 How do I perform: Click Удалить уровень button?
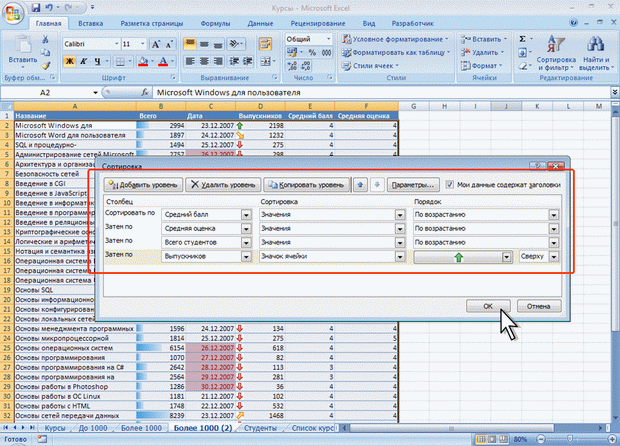click(x=223, y=185)
